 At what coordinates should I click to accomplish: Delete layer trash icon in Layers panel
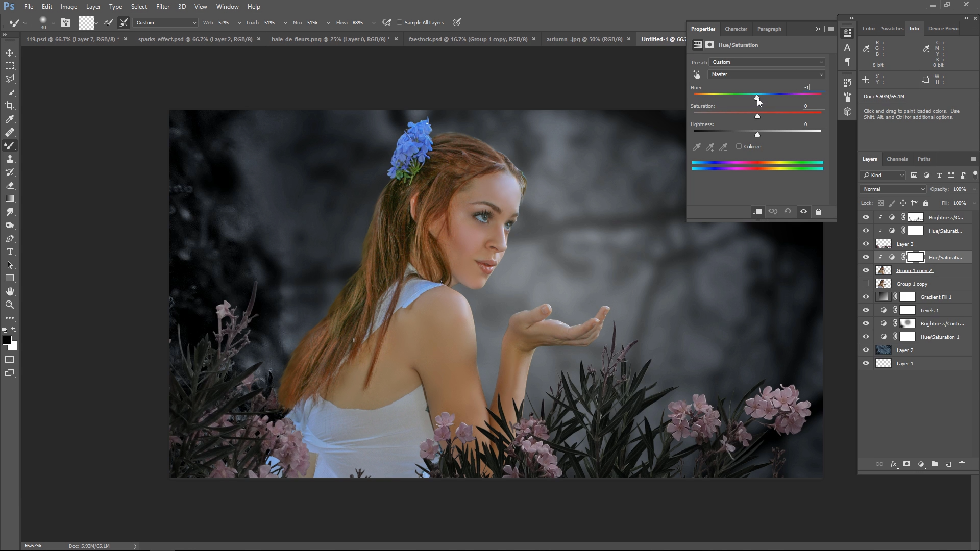pos(962,464)
